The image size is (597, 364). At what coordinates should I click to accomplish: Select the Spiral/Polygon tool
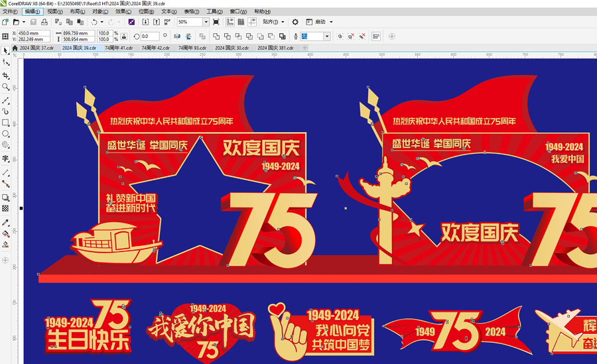[x=5, y=145]
